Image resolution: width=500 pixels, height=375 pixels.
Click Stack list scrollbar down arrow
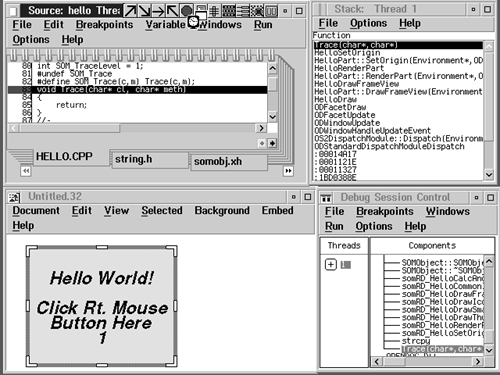[x=489, y=174]
